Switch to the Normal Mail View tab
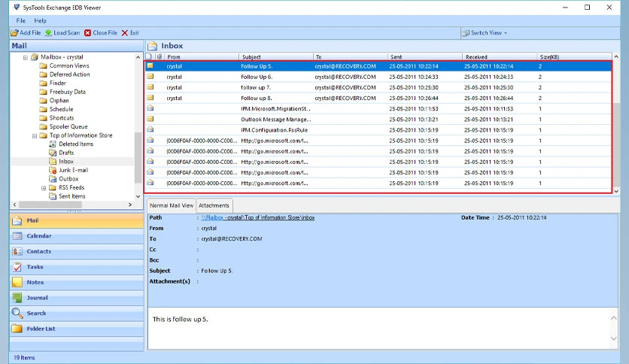The width and height of the screenshot is (629, 364). [x=172, y=205]
